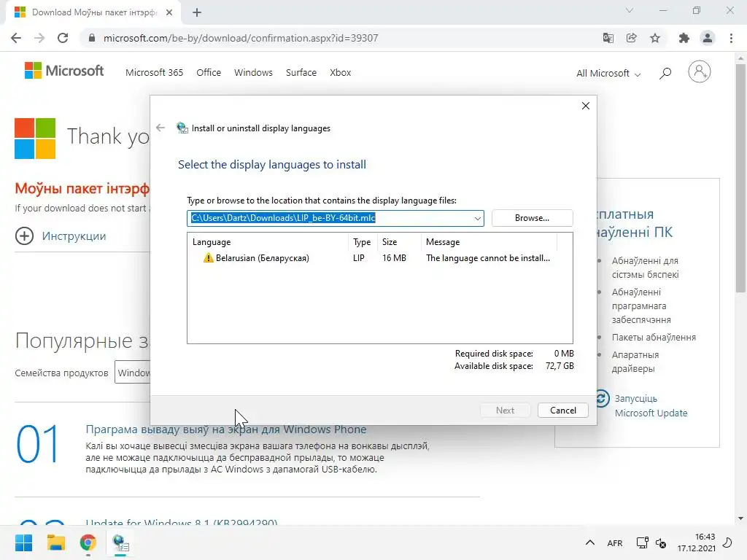
Task: Click Chrome tab search chevron
Action: click(630, 10)
